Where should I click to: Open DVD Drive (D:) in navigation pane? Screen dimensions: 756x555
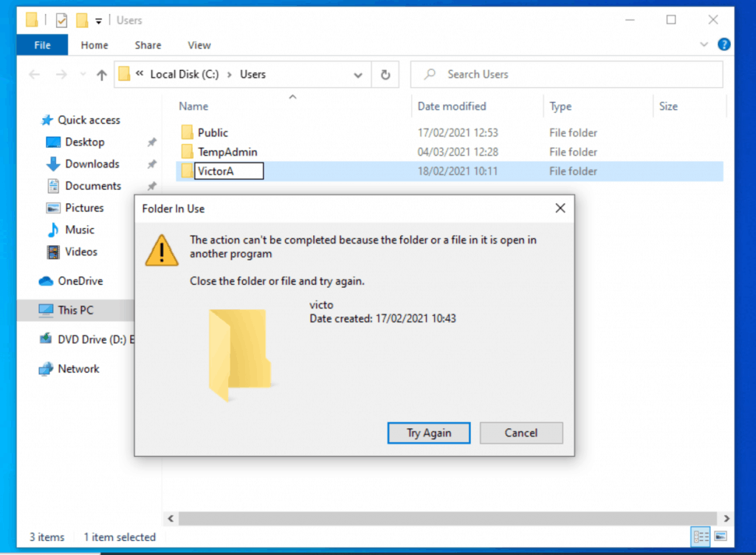[x=87, y=339]
